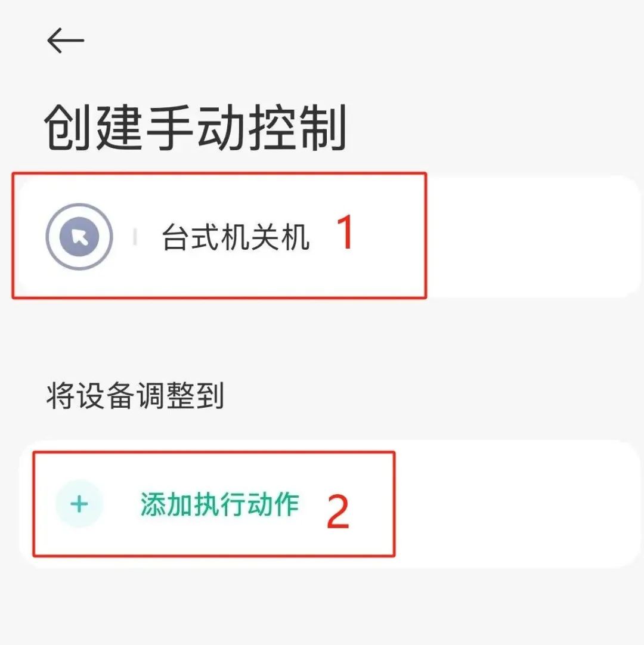Tap the small gray divider beside the icon

pos(135,237)
